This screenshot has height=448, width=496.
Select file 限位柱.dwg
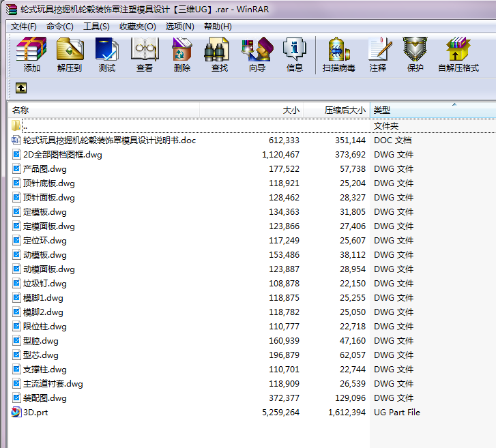click(44, 326)
